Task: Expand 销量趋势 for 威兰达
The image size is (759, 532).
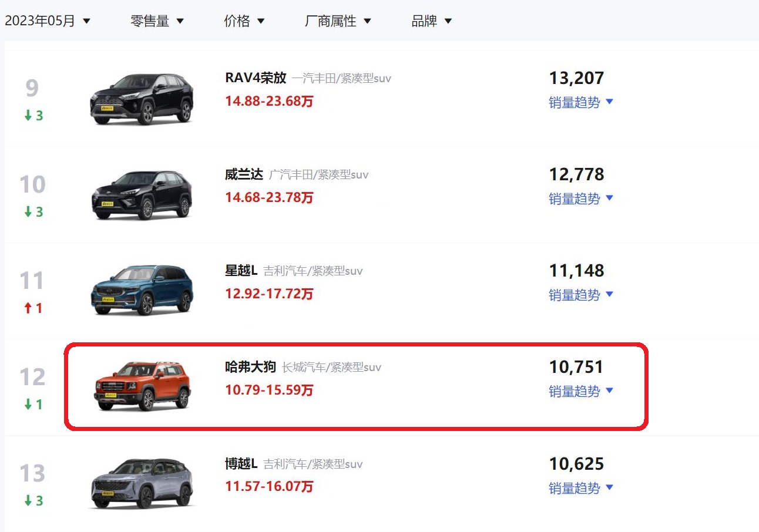Action: click(581, 198)
